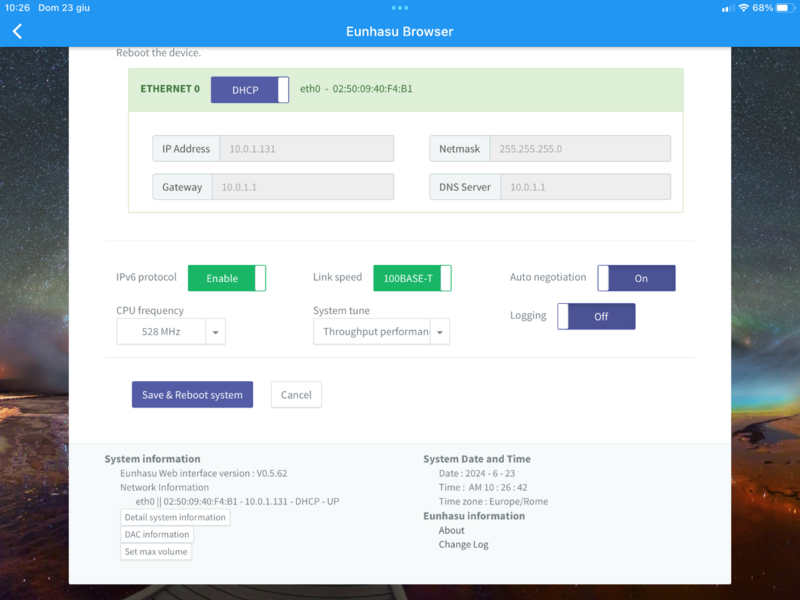Click Set max volume button

pos(156,551)
